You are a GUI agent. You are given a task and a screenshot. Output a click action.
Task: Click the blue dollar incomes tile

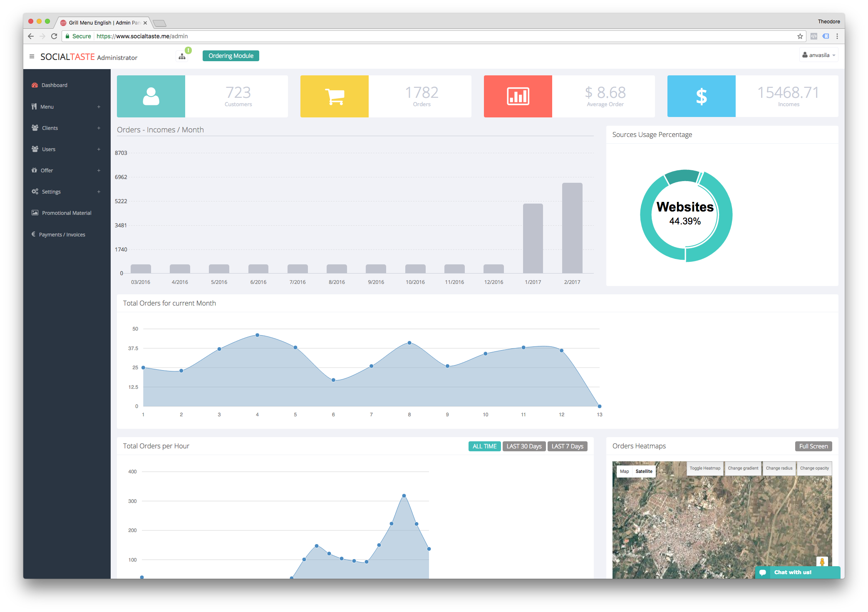pos(701,96)
